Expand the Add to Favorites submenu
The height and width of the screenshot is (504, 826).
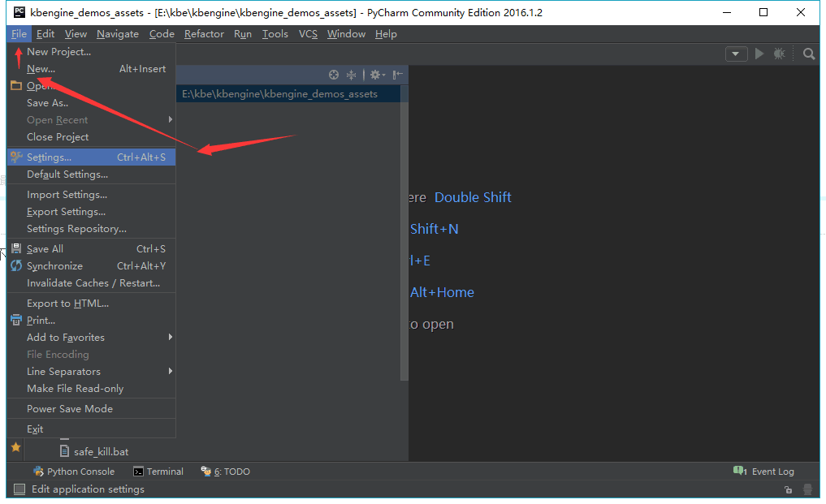click(x=91, y=337)
